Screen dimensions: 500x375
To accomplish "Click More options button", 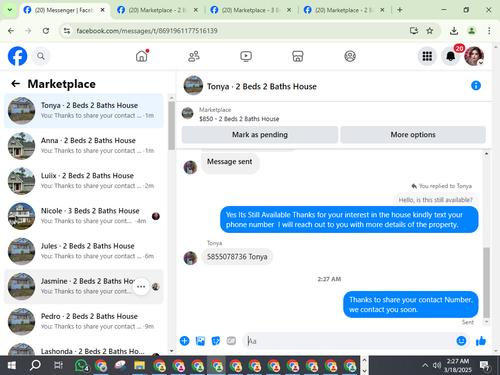I will (x=413, y=135).
